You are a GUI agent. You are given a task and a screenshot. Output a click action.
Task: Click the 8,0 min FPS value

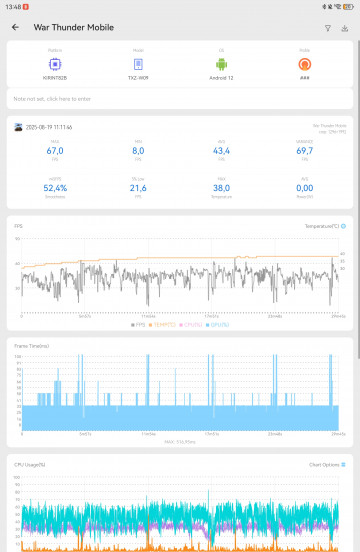pos(138,151)
